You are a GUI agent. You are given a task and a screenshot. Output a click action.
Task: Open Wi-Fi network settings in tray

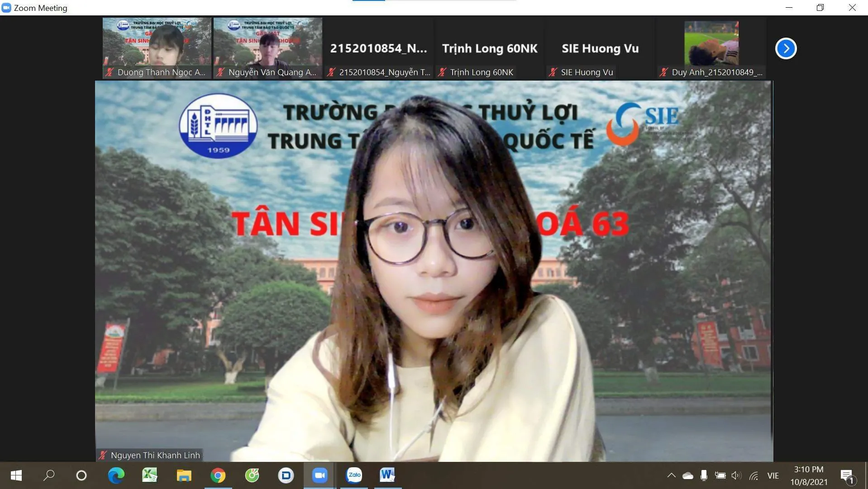click(x=754, y=475)
